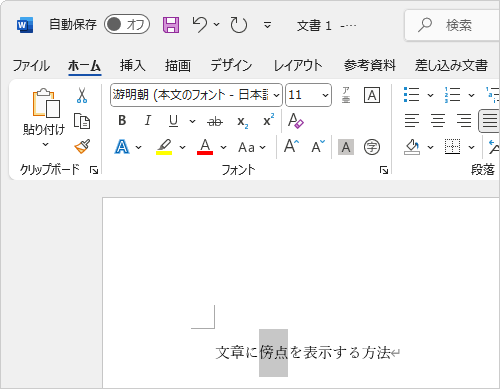Toggle Subscript formatting
The width and height of the screenshot is (500, 389).
pyautogui.click(x=242, y=122)
